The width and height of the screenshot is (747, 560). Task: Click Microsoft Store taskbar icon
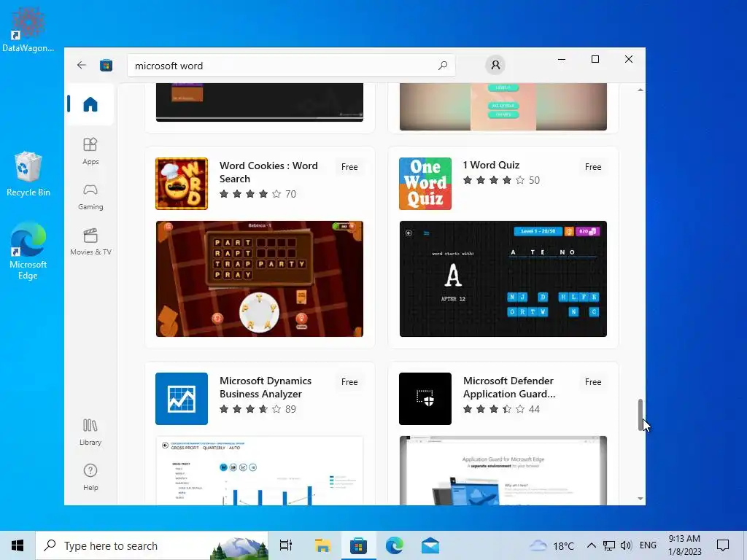pos(358,545)
